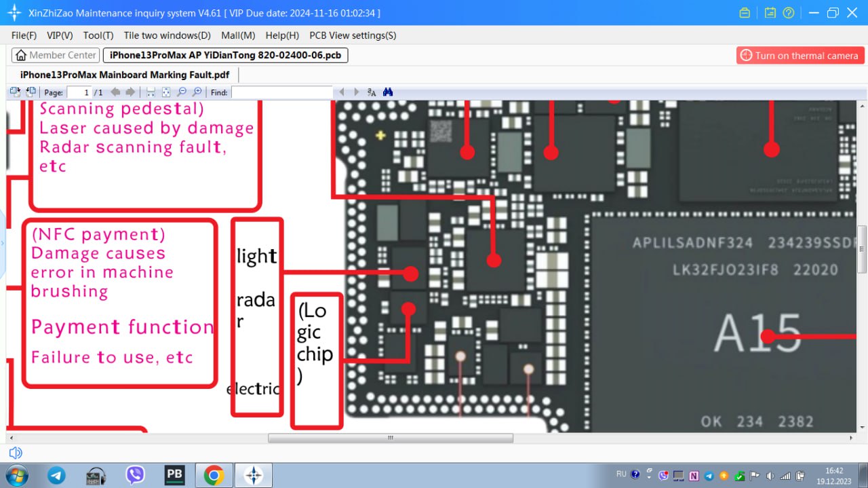
Task: Zoom in with the plus magnifier icon
Action: tap(197, 92)
